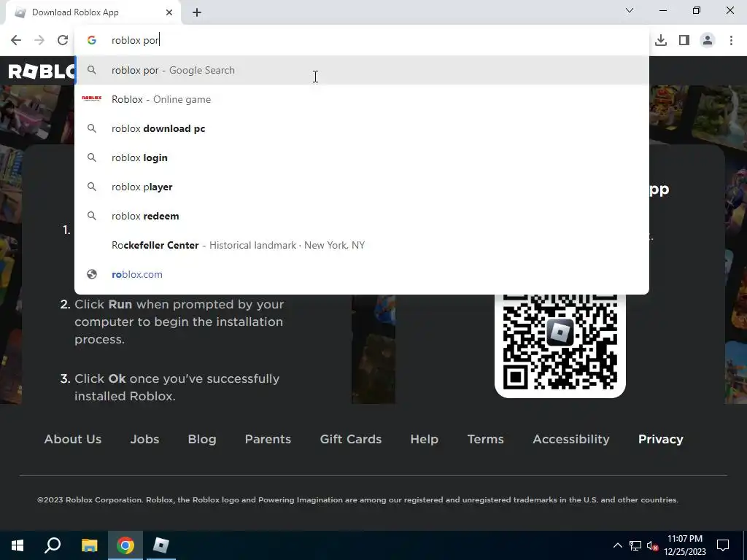Open the Accessibility footer link
Image resolution: width=747 pixels, height=560 pixels.
point(571,439)
